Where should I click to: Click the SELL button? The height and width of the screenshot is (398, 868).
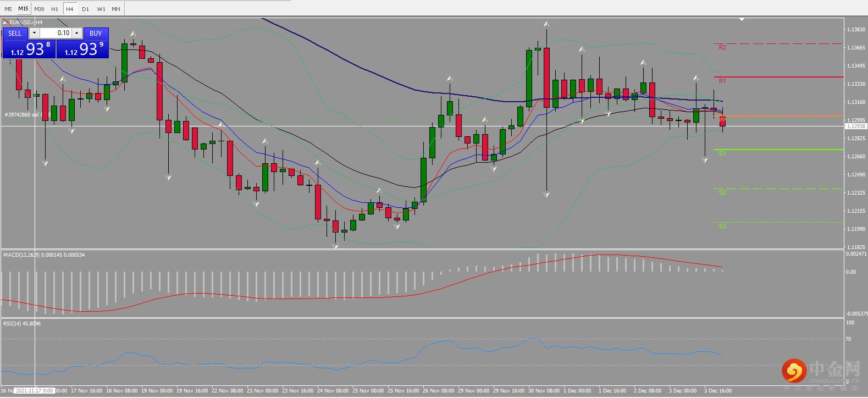point(15,34)
